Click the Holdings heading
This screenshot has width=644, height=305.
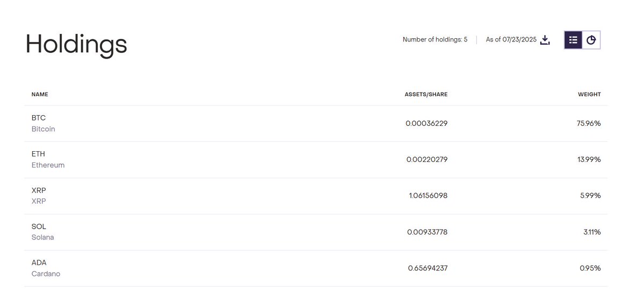point(76,45)
